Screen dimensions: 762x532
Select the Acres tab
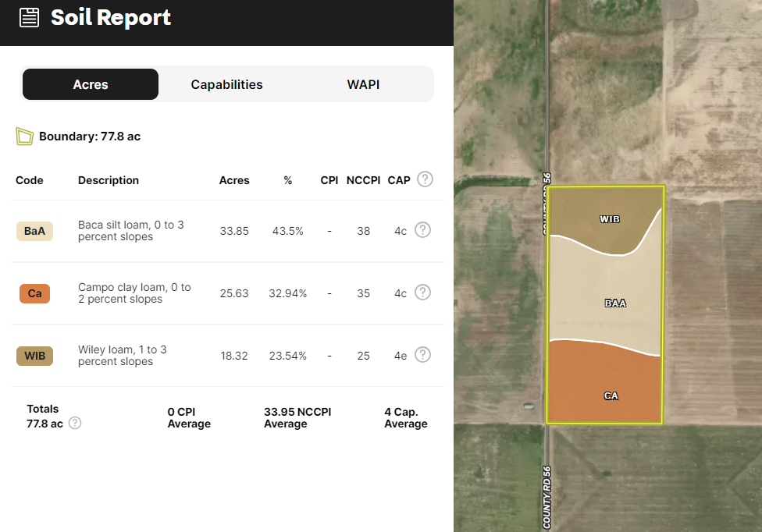click(91, 84)
